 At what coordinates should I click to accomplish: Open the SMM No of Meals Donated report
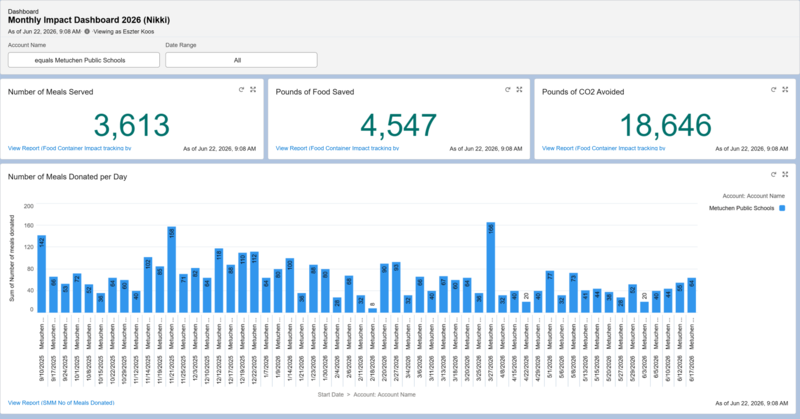61,403
